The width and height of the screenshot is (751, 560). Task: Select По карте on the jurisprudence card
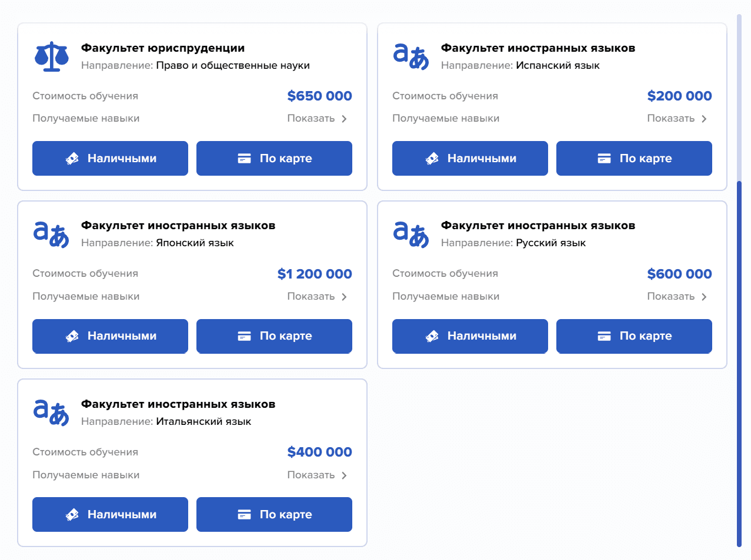pos(274,158)
